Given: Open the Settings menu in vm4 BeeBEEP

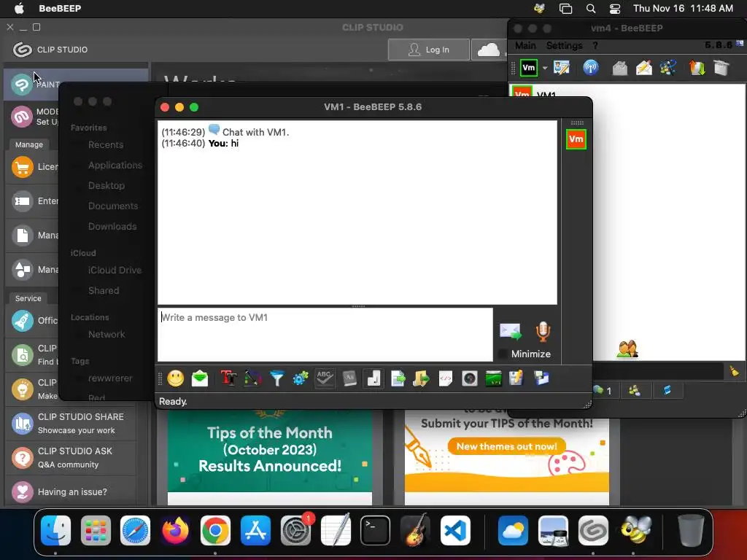Looking at the screenshot, I should (x=564, y=46).
